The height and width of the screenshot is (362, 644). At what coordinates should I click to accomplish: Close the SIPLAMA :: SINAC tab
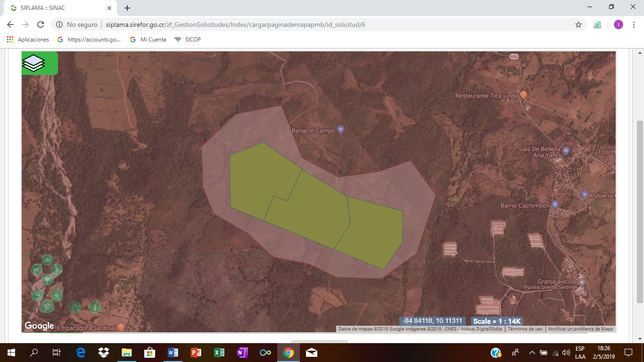click(109, 8)
